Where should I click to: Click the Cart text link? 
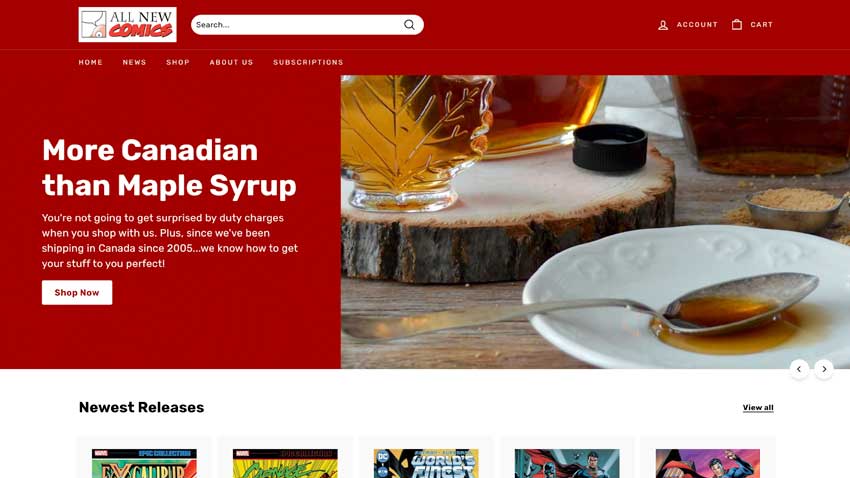point(762,24)
